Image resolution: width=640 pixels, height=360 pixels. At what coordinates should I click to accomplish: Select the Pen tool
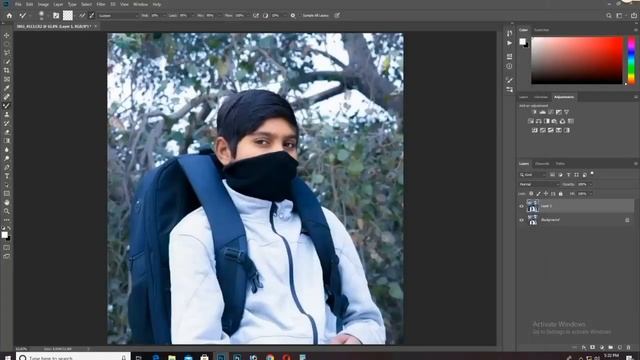(7, 167)
